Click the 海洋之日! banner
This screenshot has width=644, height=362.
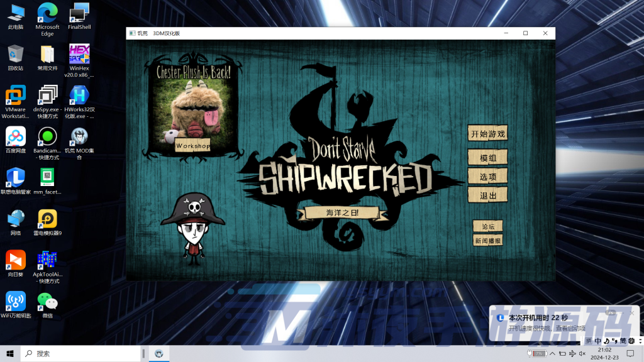(341, 212)
